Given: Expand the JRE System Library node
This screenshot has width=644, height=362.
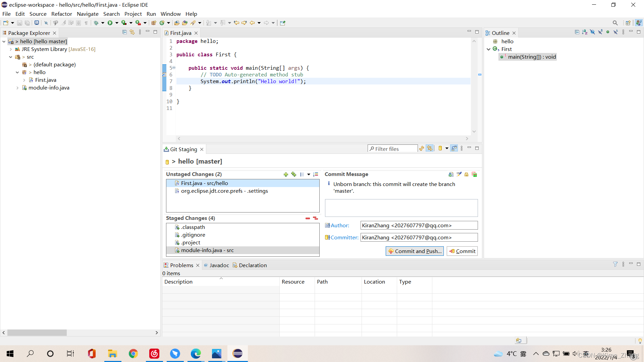Looking at the screenshot, I should click(10, 49).
